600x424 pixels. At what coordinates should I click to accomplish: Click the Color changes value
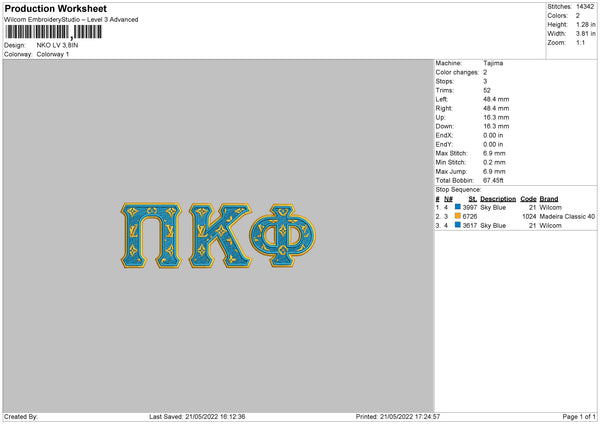(485, 72)
